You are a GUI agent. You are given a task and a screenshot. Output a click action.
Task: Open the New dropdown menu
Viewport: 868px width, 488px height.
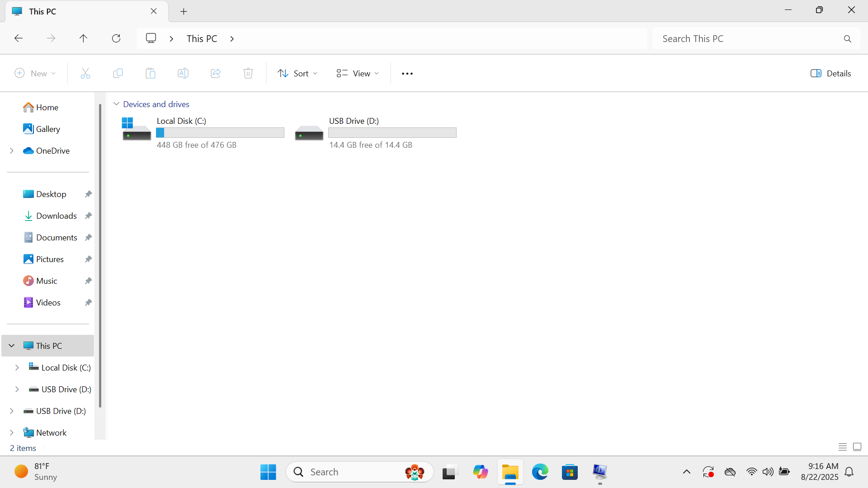click(35, 73)
